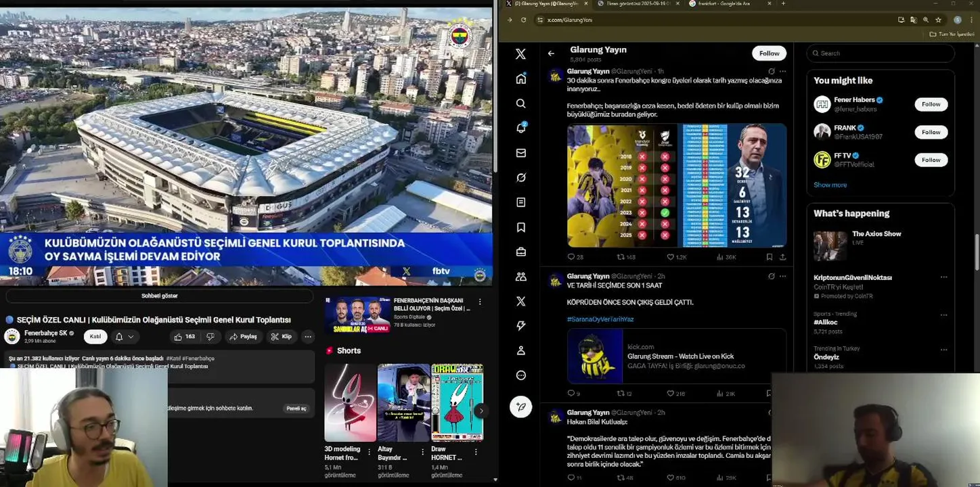The image size is (980, 487).
Task: Open X Bookmarks icon in sidebar
Action: pos(520,227)
